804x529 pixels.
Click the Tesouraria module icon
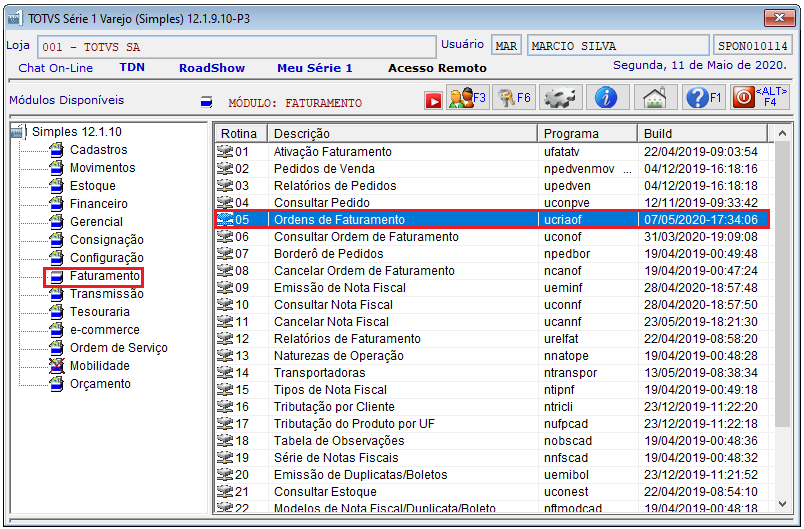click(56, 312)
